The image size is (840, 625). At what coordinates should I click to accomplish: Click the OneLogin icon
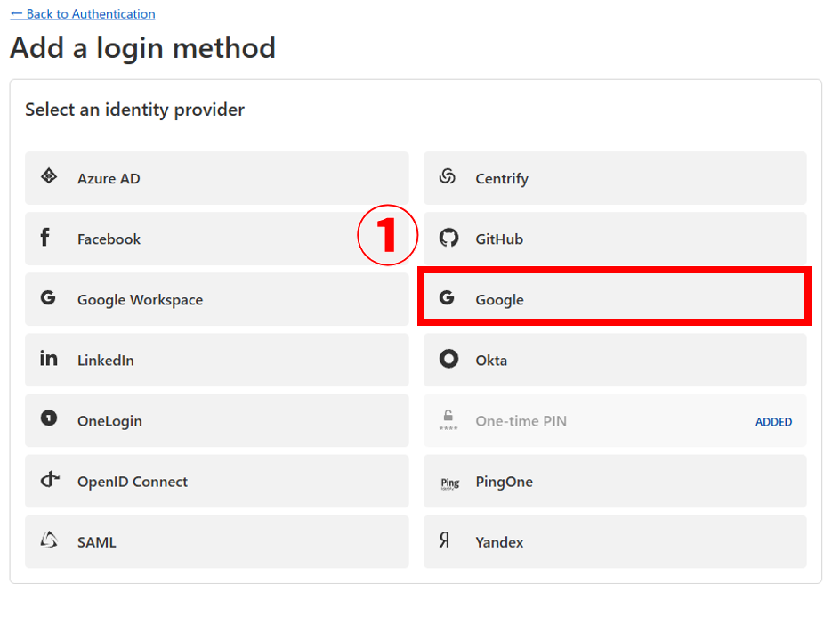tap(49, 418)
